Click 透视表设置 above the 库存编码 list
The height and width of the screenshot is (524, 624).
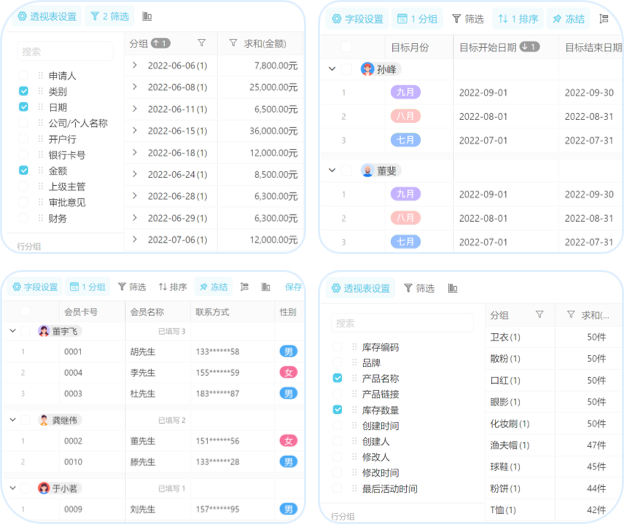[360, 288]
